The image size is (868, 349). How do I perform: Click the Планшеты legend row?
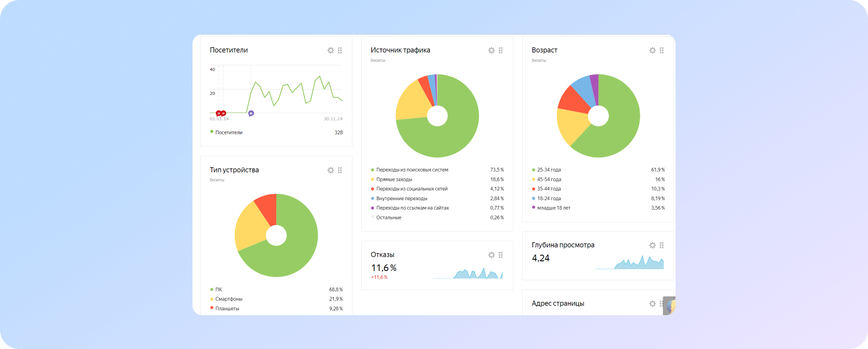coord(276,308)
